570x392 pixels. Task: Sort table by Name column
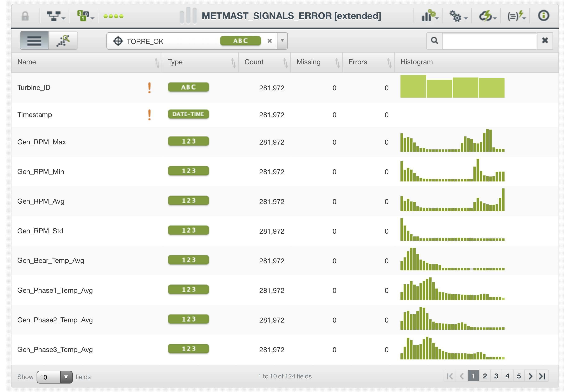point(157,63)
